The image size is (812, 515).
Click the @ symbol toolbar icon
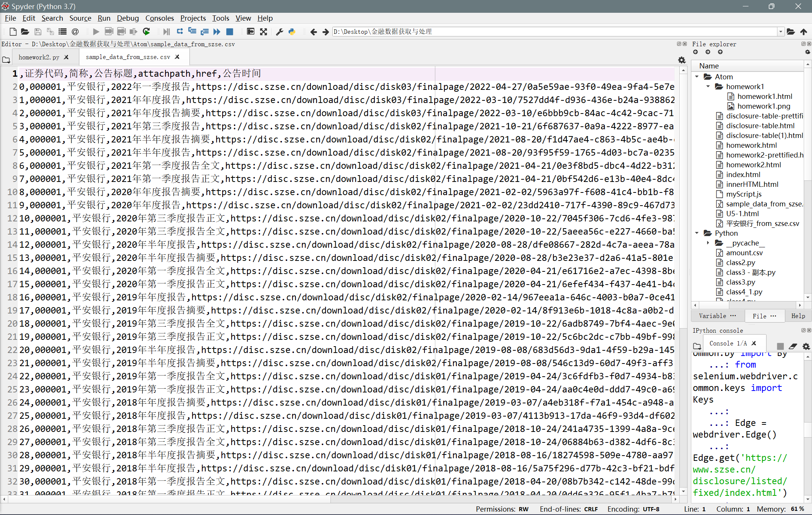(75, 32)
